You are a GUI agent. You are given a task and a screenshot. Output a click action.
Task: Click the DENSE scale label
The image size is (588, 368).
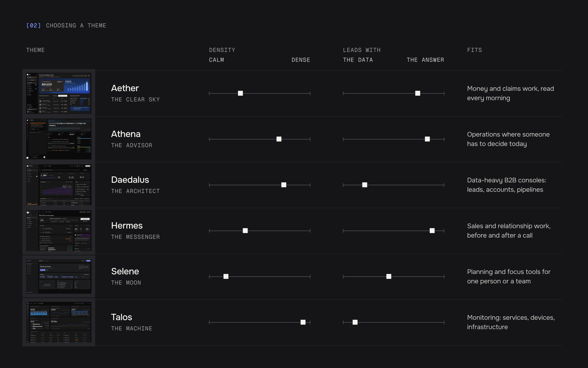301,60
